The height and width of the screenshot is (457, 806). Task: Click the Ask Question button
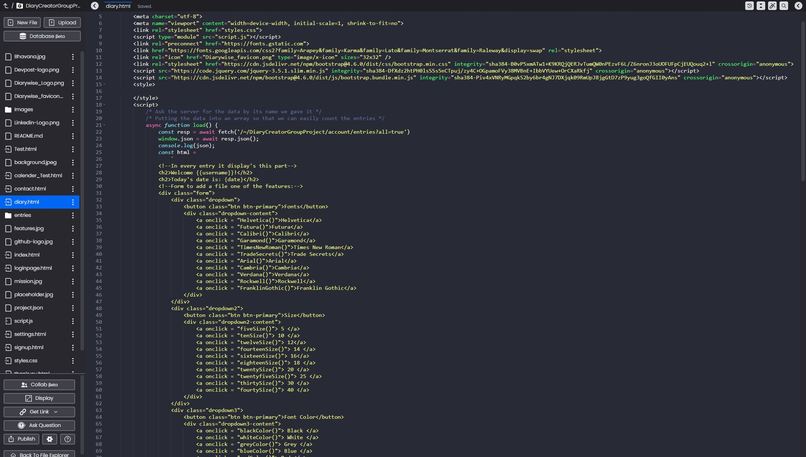pyautogui.click(x=39, y=426)
